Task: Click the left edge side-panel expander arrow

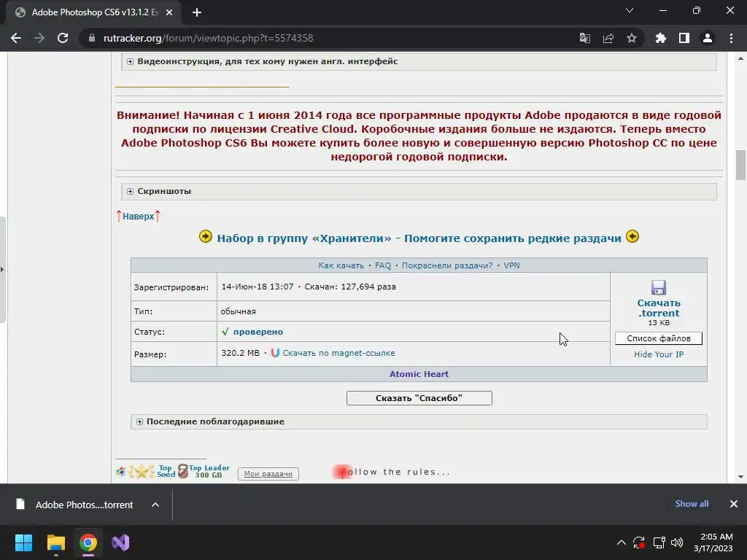Action: pos(2,270)
